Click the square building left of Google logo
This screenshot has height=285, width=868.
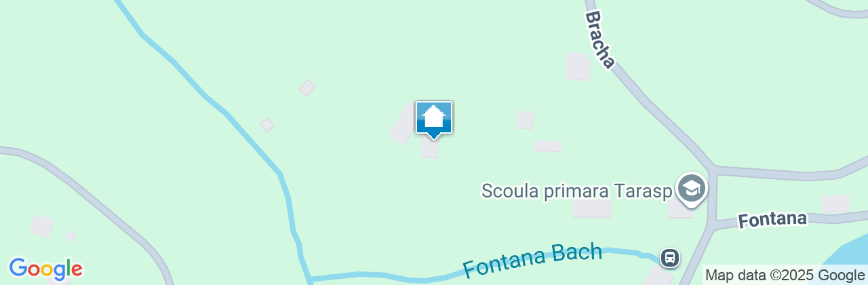(x=41, y=226)
